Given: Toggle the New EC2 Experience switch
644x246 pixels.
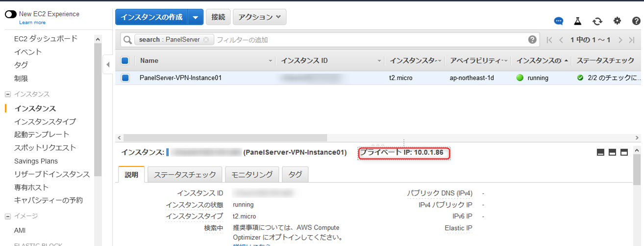Looking at the screenshot, I should click(x=10, y=14).
